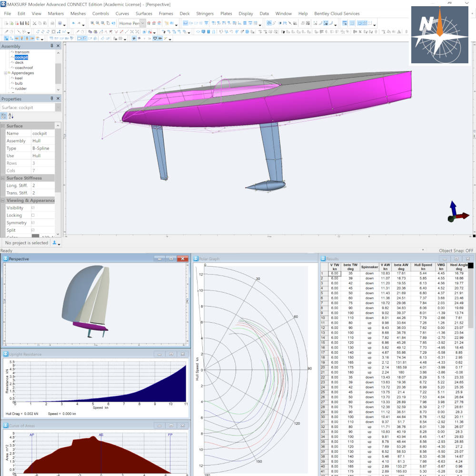Viewport: 476px width, 476px height.
Task: Collapse the Surface Stiffness property section
Action: click(3, 178)
